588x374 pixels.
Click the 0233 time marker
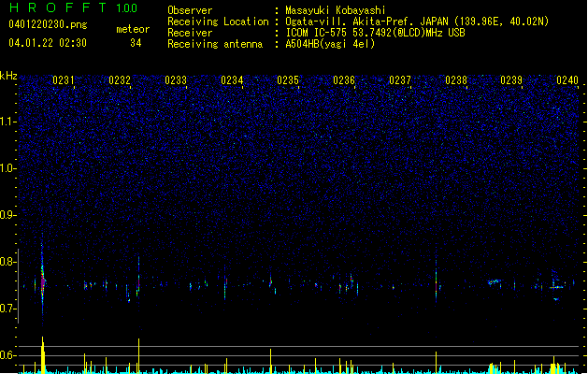tap(176, 80)
